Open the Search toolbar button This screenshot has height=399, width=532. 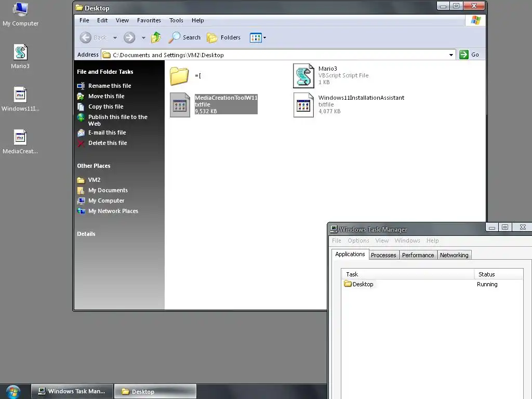click(184, 37)
